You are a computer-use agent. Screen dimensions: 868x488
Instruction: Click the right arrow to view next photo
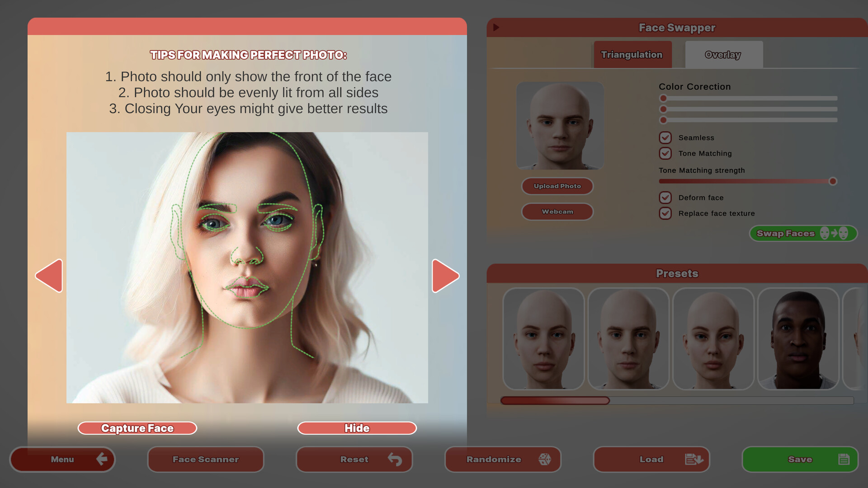pyautogui.click(x=445, y=276)
